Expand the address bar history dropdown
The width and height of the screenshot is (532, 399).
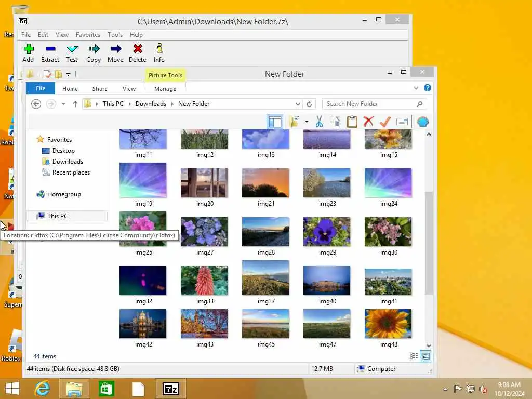click(298, 104)
